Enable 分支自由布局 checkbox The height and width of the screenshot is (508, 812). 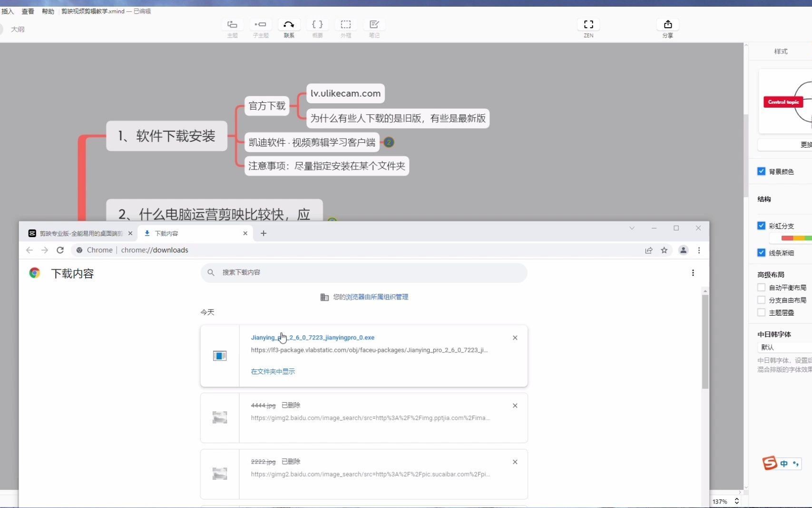[x=762, y=300]
